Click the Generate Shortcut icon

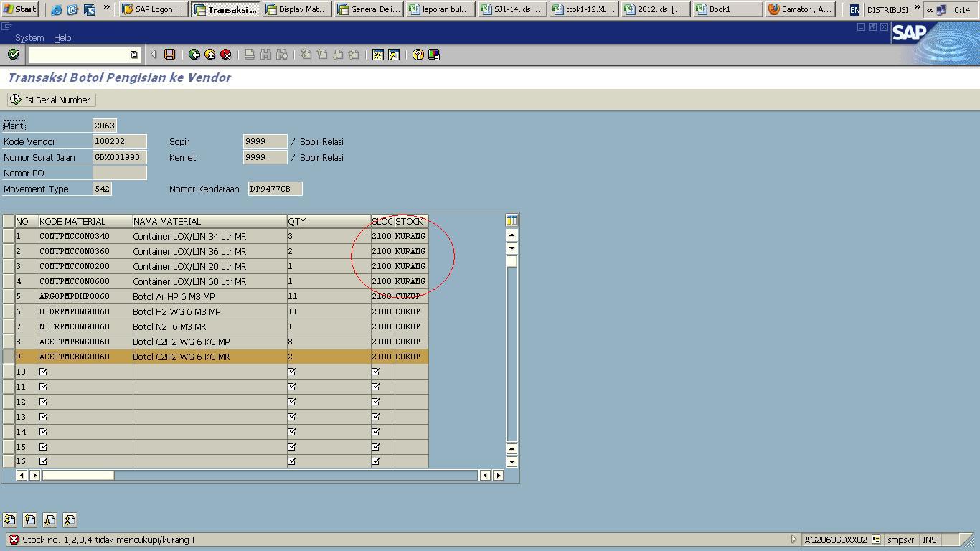[394, 55]
